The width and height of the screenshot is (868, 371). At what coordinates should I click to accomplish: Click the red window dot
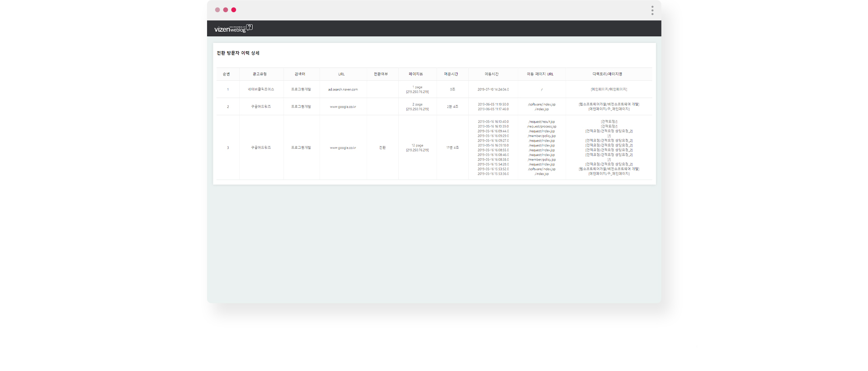(234, 10)
